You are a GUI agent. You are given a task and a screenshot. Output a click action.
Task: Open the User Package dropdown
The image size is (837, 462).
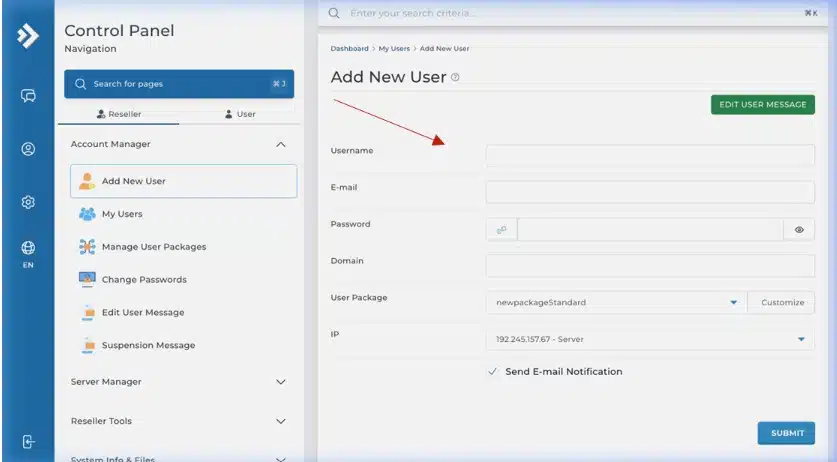click(x=617, y=302)
